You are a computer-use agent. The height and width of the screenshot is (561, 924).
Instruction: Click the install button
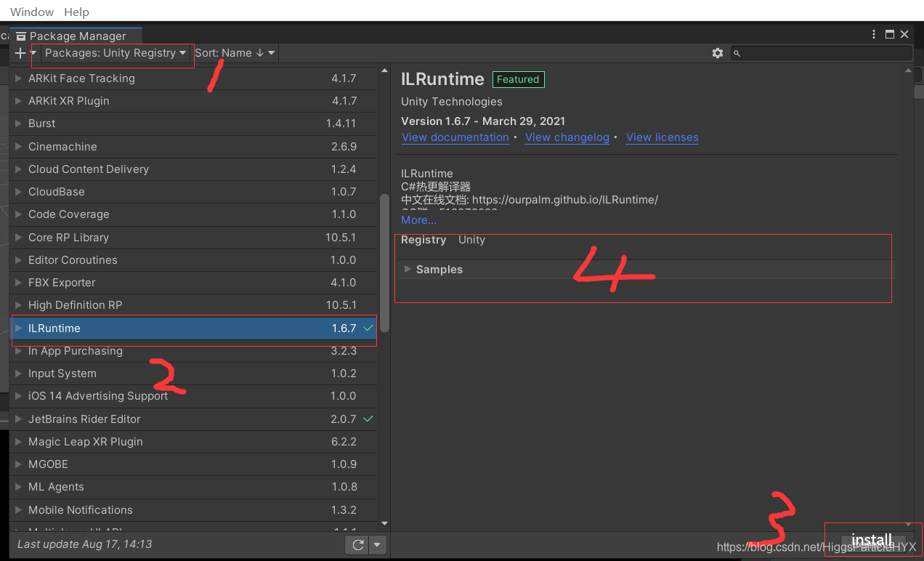pyautogui.click(x=871, y=540)
